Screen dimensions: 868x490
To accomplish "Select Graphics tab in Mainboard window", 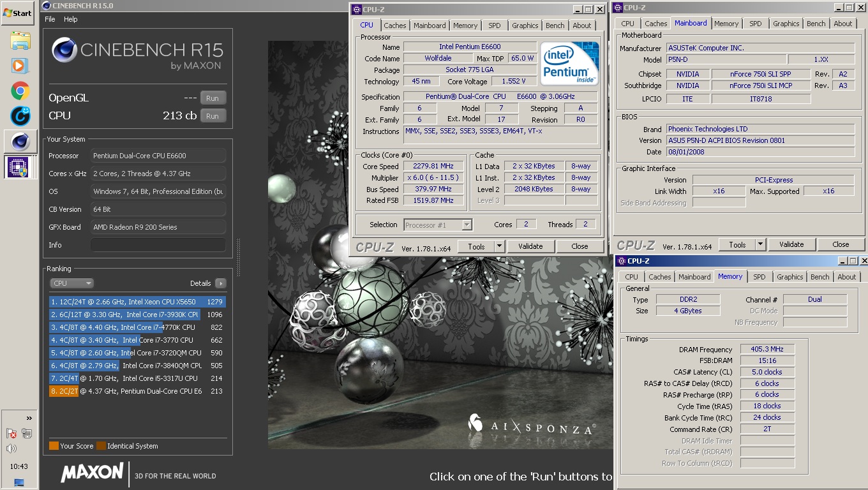I will 786,24.
